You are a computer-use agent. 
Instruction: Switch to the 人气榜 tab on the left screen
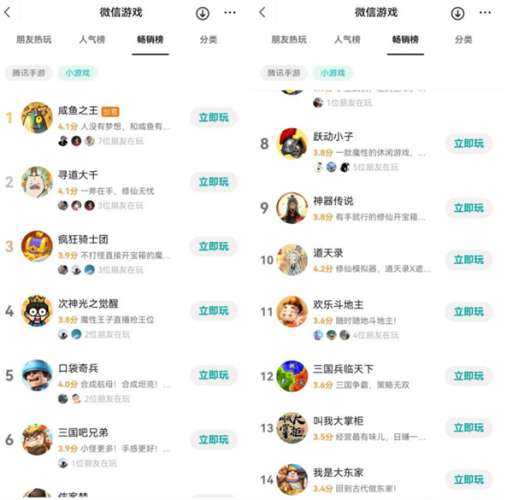[92, 40]
